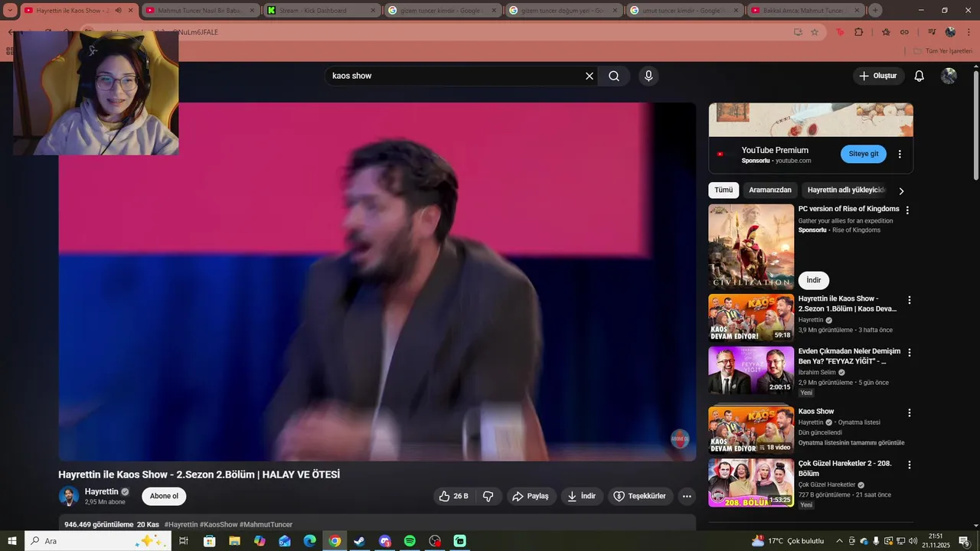Open the YouTube account avatar menu
The height and width of the screenshot is (551, 980).
coord(949,76)
